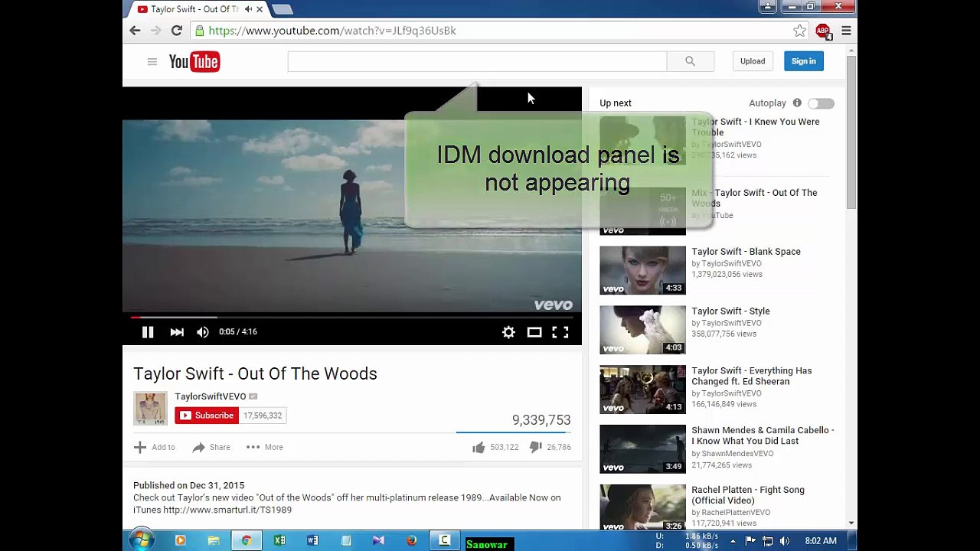Open a new browser tab
The width and height of the screenshot is (980, 551).
(282, 9)
